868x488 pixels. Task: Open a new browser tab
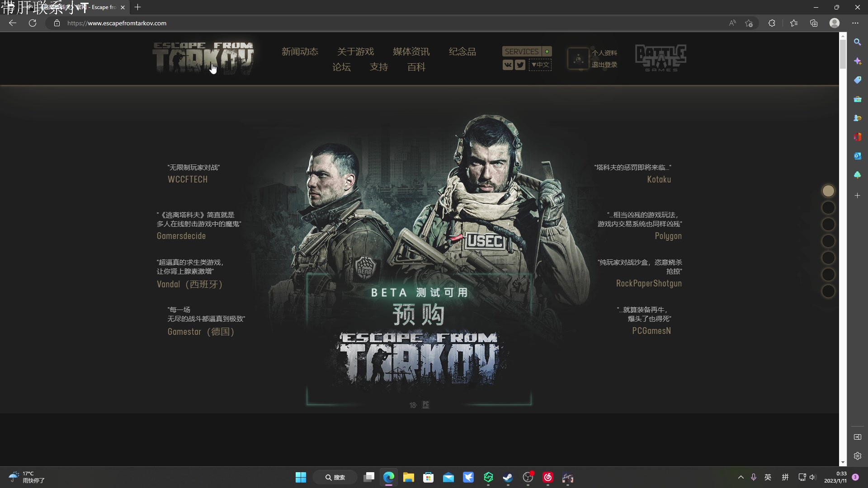tap(138, 7)
